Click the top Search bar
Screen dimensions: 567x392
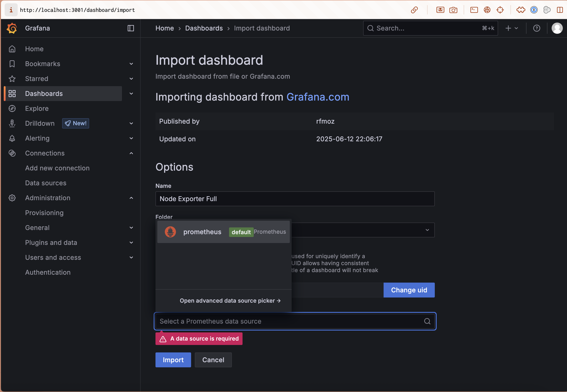coord(430,28)
